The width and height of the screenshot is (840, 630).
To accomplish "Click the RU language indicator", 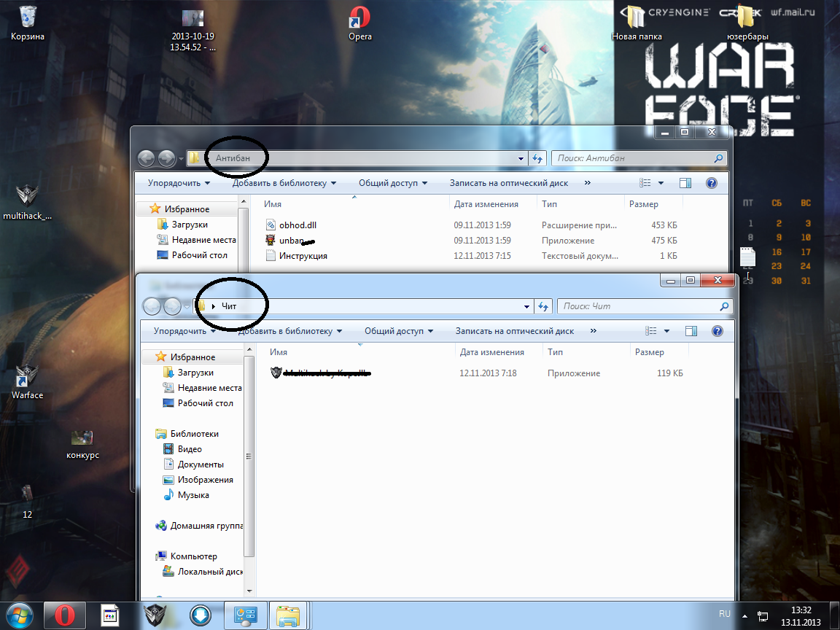I will (x=725, y=614).
